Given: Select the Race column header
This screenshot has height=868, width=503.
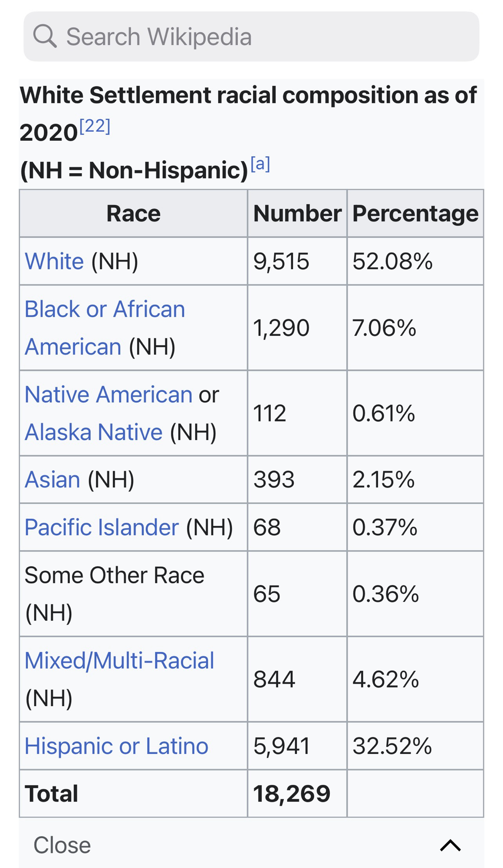Looking at the screenshot, I should [133, 214].
